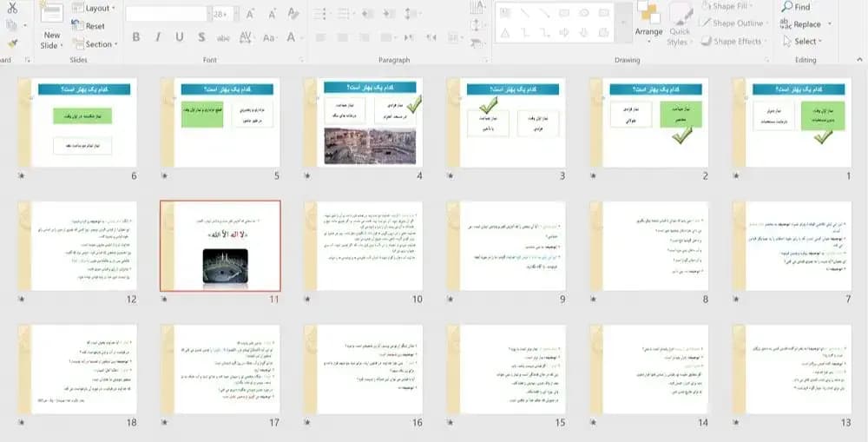Open the Section dropdown
The image size is (868, 442).
click(x=95, y=44)
